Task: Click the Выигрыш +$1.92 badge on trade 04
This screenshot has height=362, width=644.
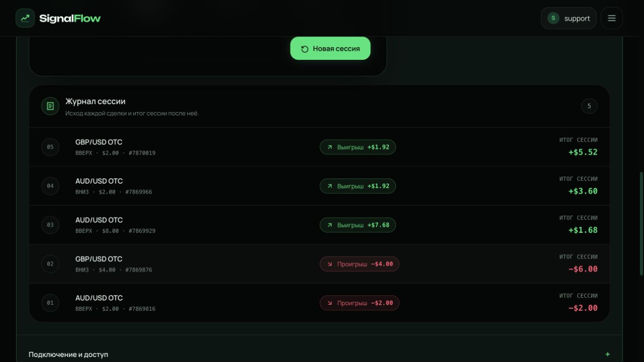Action: point(357,186)
